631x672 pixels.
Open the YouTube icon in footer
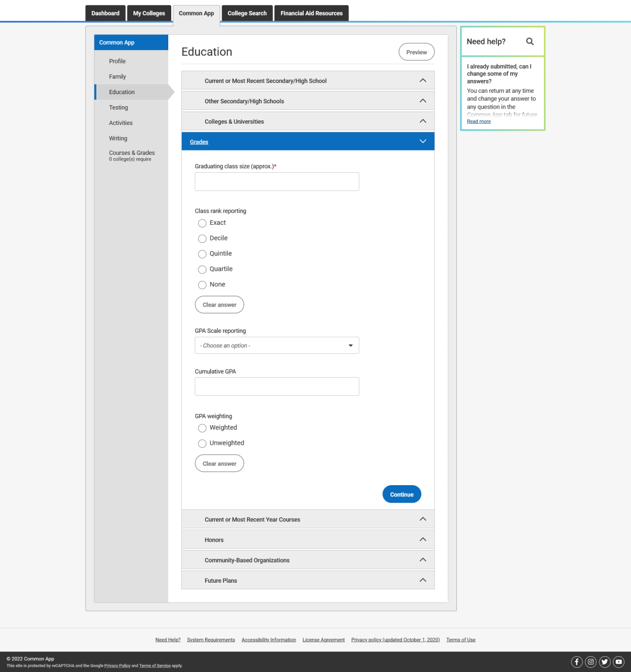click(619, 661)
